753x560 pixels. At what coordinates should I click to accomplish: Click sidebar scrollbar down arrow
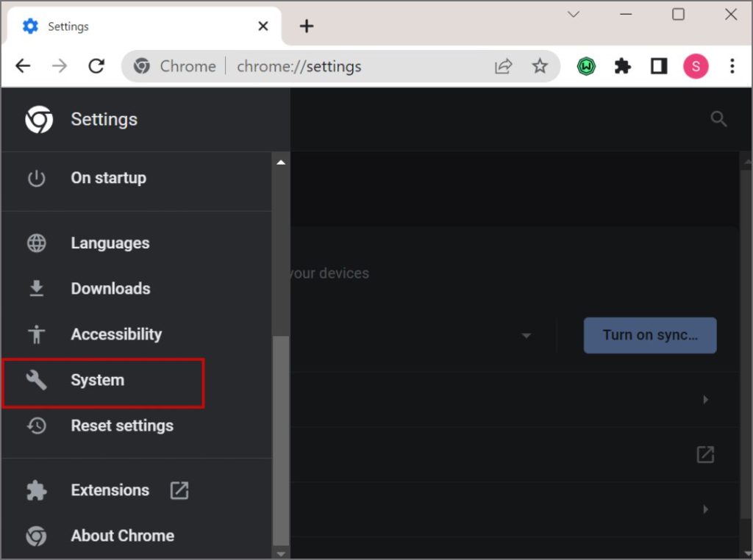click(x=281, y=553)
